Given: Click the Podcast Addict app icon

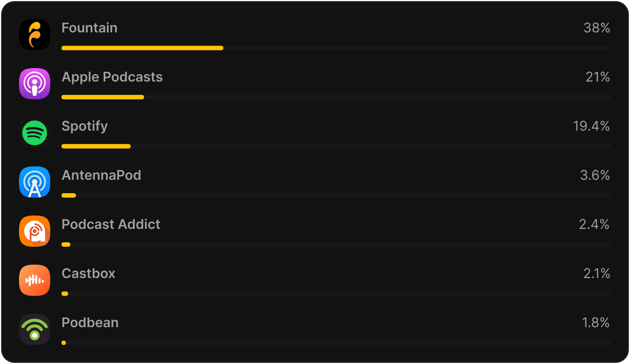Looking at the screenshot, I should coord(35,231).
